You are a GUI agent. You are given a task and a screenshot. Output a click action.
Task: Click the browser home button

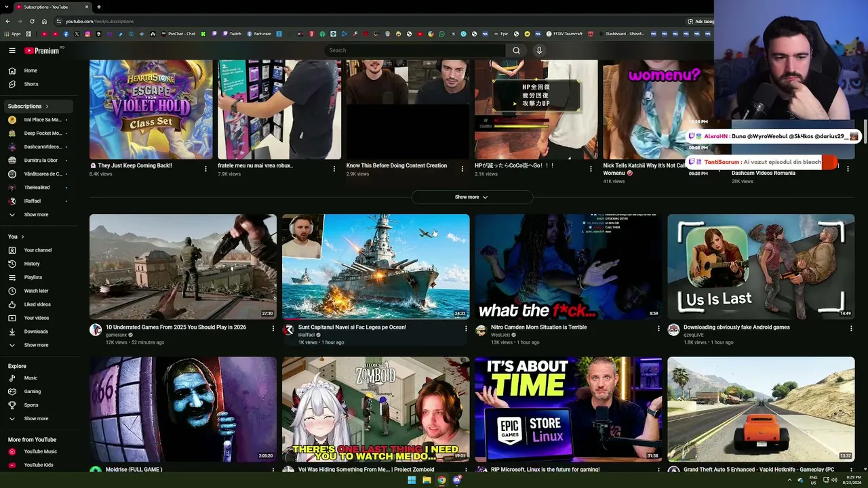tap(44, 21)
